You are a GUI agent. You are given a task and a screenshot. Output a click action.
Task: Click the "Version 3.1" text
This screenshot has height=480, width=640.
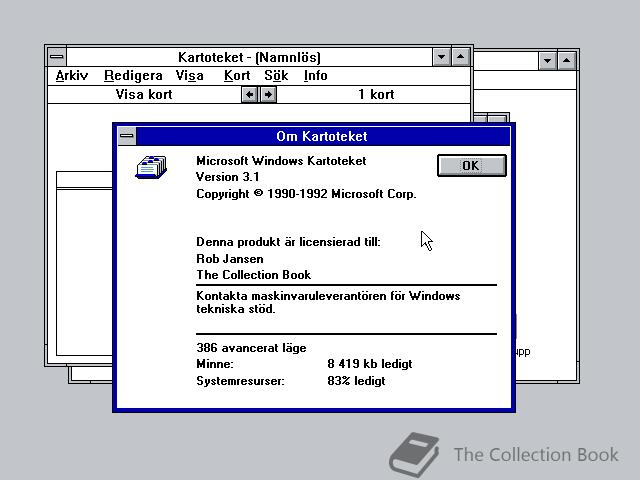pos(227,177)
